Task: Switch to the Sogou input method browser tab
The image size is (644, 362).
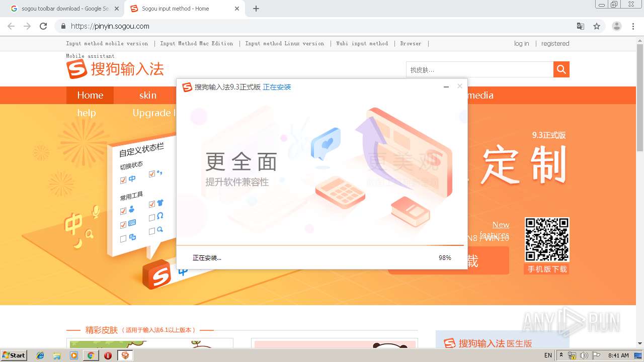Action: (184, 9)
